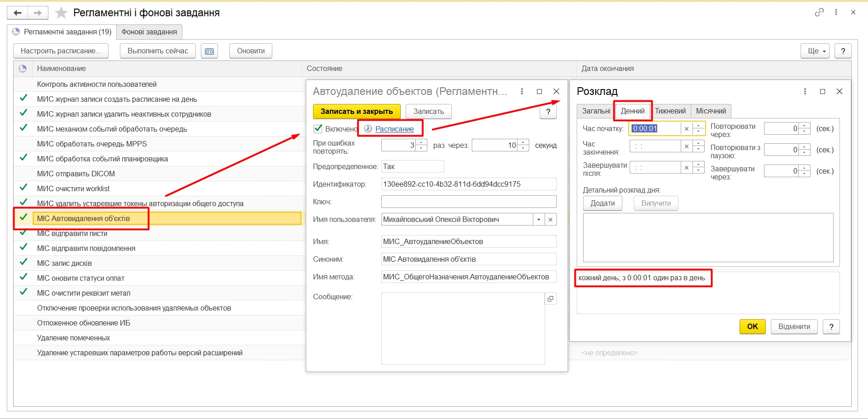
Task: Click the back navigation arrow
Action: [18, 13]
